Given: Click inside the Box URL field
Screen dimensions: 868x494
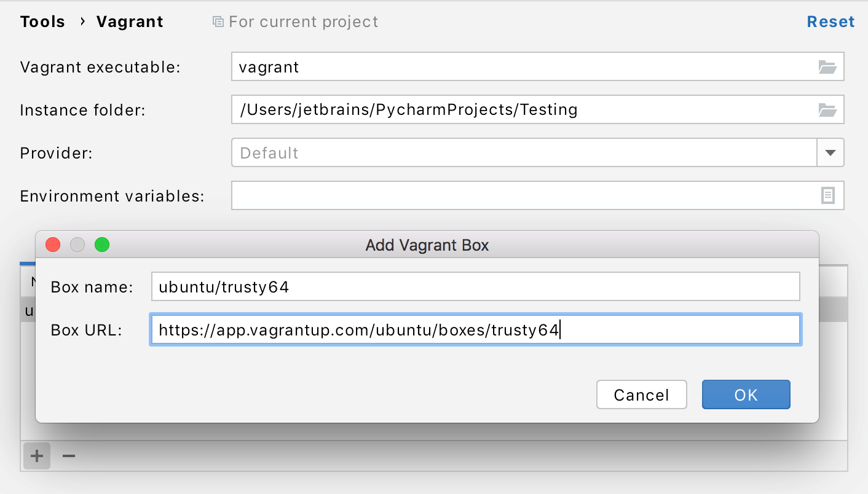Looking at the screenshot, I should coord(473,330).
